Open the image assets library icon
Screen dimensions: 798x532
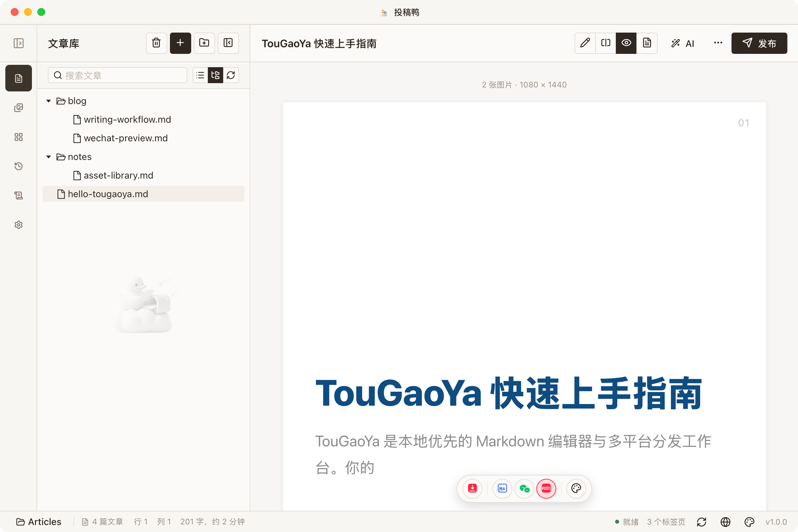[x=18, y=107]
